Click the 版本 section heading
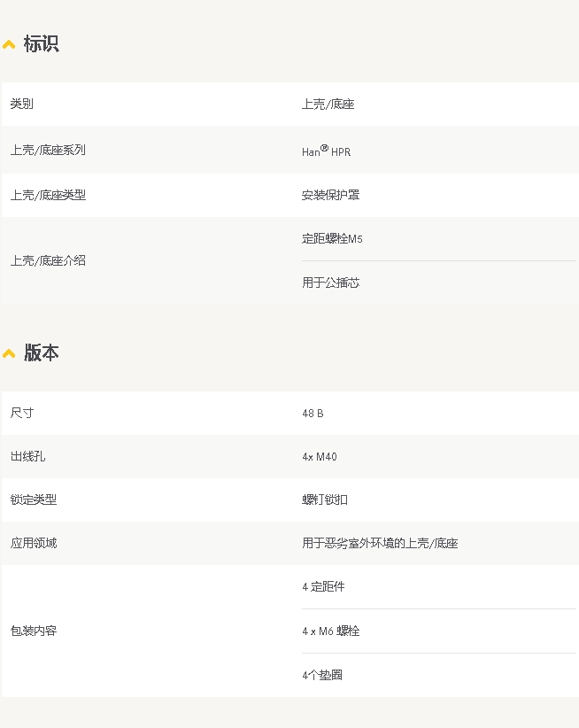579x728 pixels. 41,353
